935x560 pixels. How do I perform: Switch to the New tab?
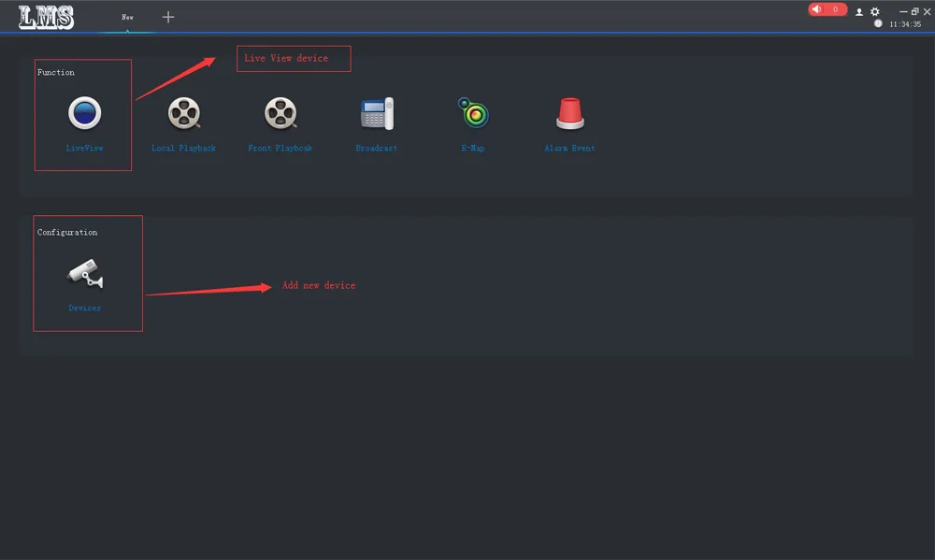tap(127, 17)
